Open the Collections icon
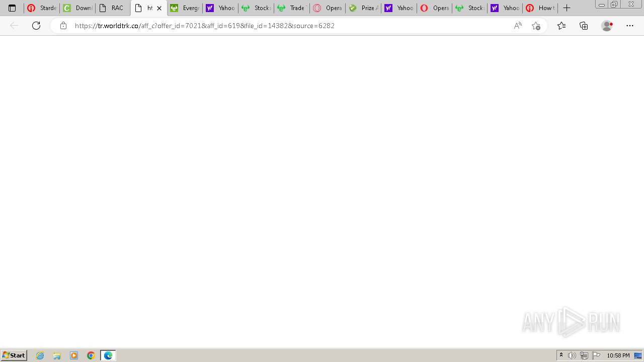Image resolution: width=644 pixels, height=362 pixels. [584, 26]
